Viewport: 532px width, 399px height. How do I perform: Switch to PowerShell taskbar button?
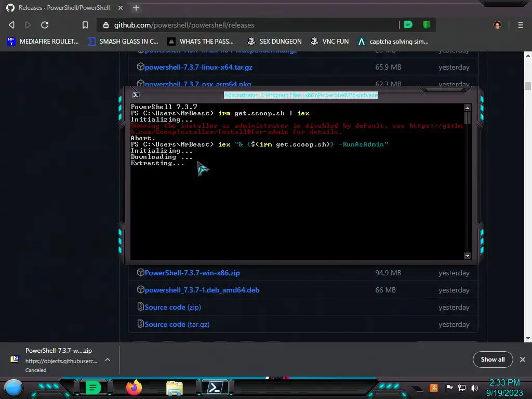(215, 388)
